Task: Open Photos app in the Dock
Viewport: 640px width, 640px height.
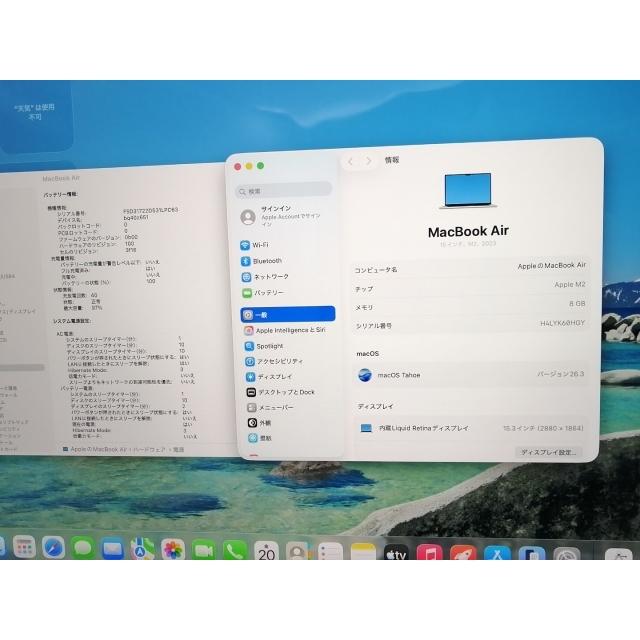Action: coord(173,549)
